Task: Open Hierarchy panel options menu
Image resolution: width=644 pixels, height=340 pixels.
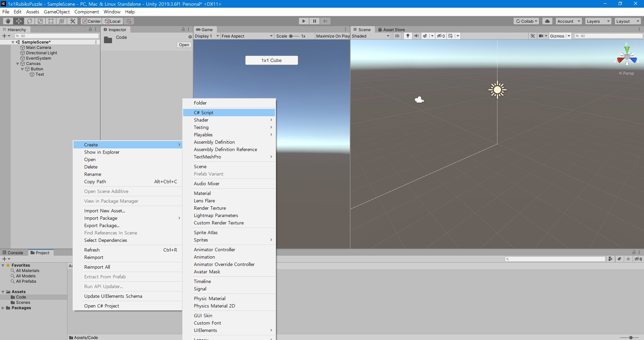Action: pyautogui.click(x=96, y=29)
